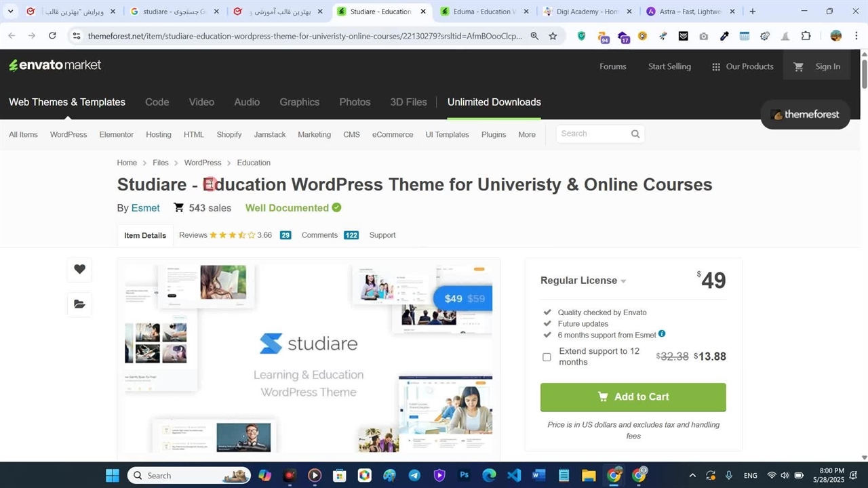
Task: Click the heart favorite icon
Action: pyautogui.click(x=79, y=269)
